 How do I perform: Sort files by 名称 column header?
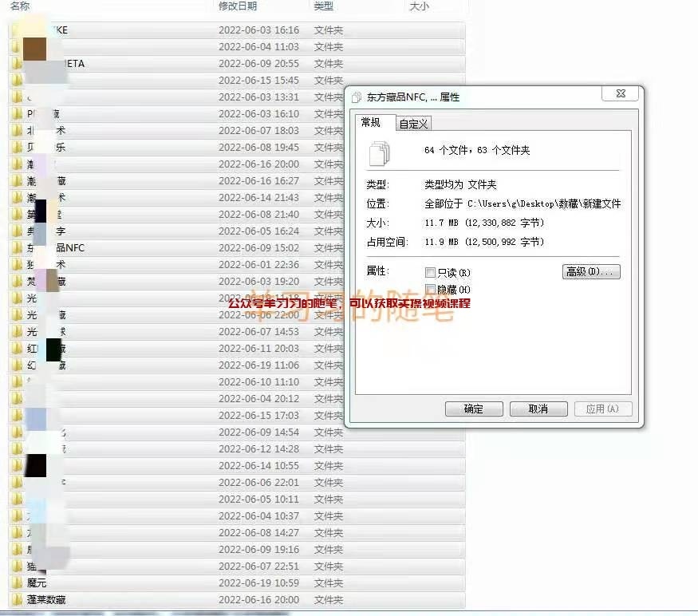coord(20,6)
